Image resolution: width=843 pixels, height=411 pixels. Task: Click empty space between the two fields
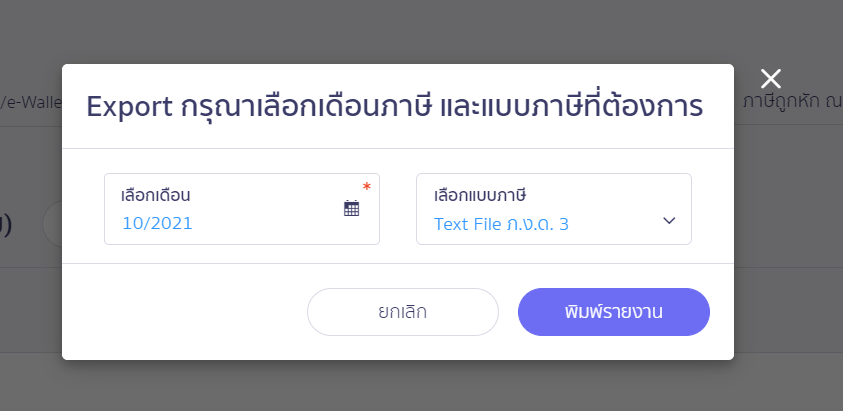(398, 209)
